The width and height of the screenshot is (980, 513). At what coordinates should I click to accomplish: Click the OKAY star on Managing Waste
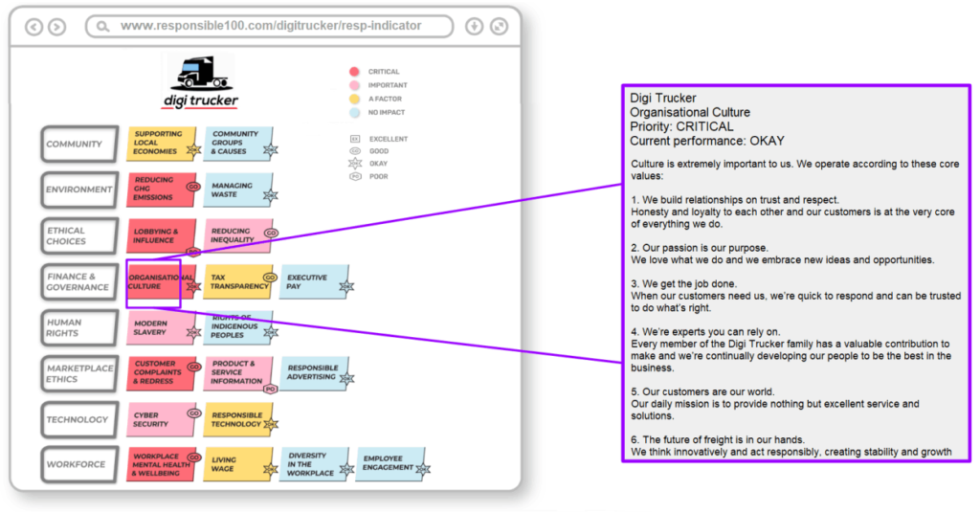pyautogui.click(x=270, y=195)
